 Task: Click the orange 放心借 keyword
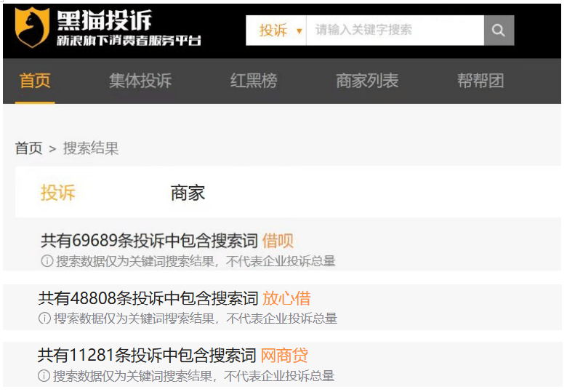(x=286, y=298)
